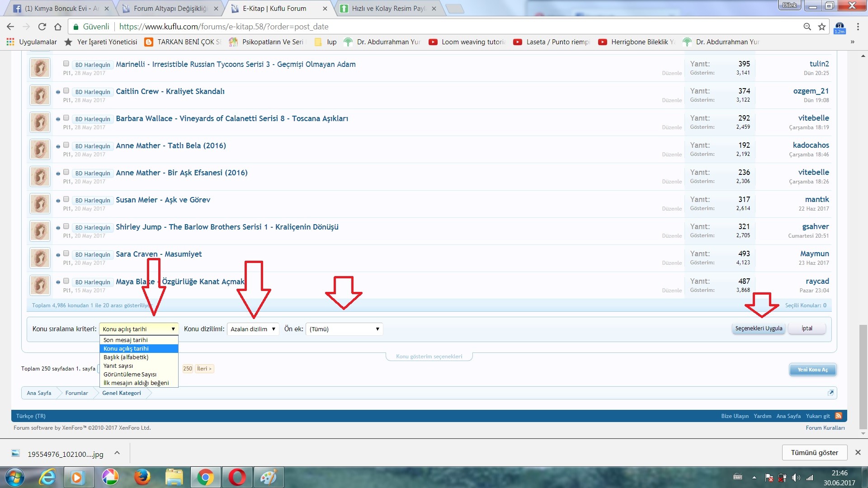
Task: Click the browser reload icon
Action: click(x=42, y=27)
